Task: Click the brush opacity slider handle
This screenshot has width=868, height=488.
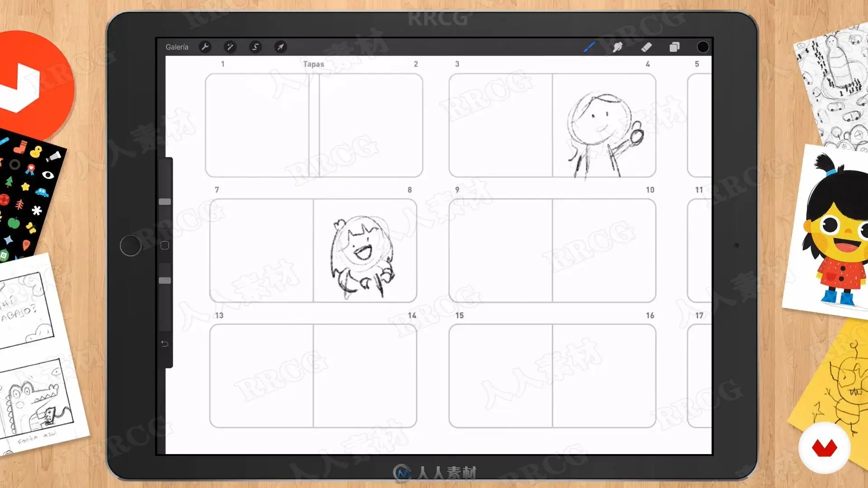Action: click(x=165, y=281)
